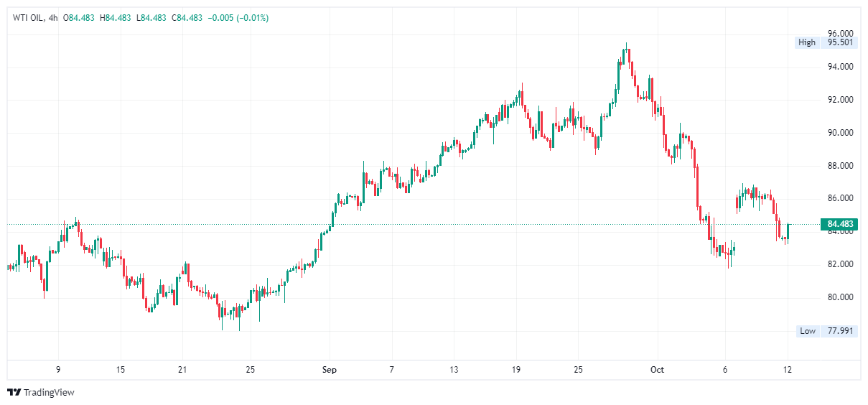Click the 80.000 price axis label
Screen dimensions: 868x405
click(840, 297)
